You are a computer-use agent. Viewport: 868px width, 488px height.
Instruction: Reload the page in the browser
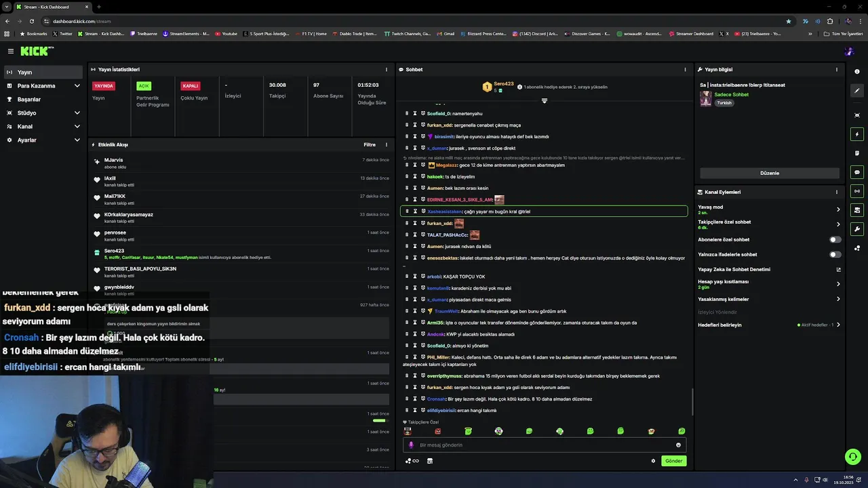31,21
